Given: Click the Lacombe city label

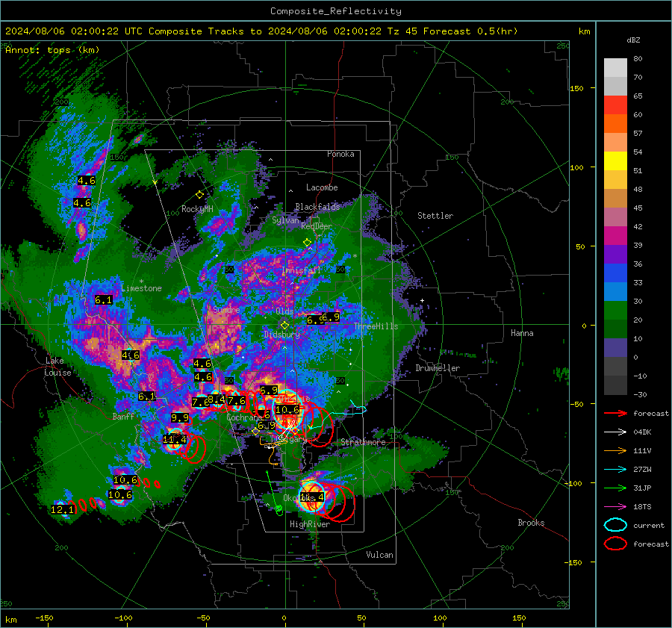Looking at the screenshot, I should tap(322, 187).
